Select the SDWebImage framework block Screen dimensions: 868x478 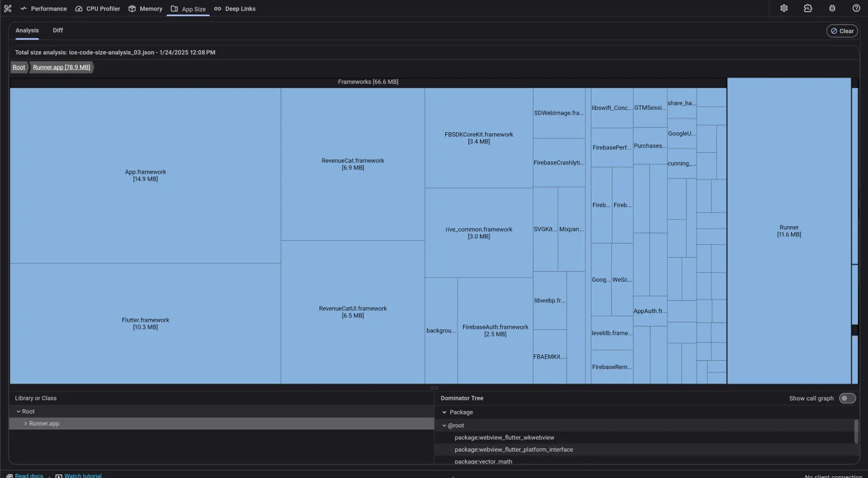click(x=559, y=113)
